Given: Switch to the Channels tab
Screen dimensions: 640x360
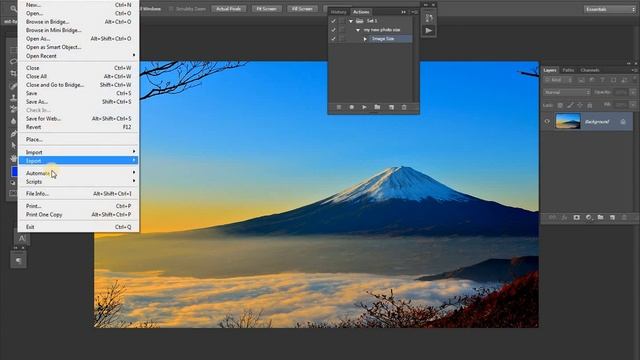Looking at the screenshot, I should point(589,70).
